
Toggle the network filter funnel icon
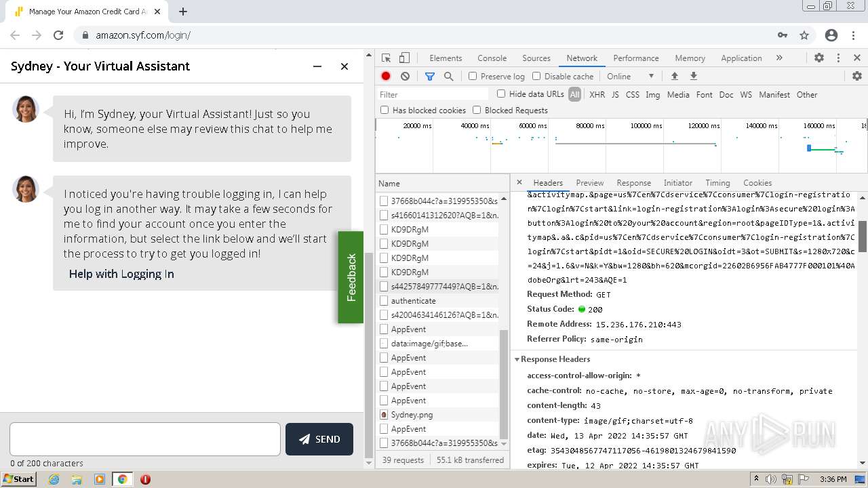[x=429, y=77]
